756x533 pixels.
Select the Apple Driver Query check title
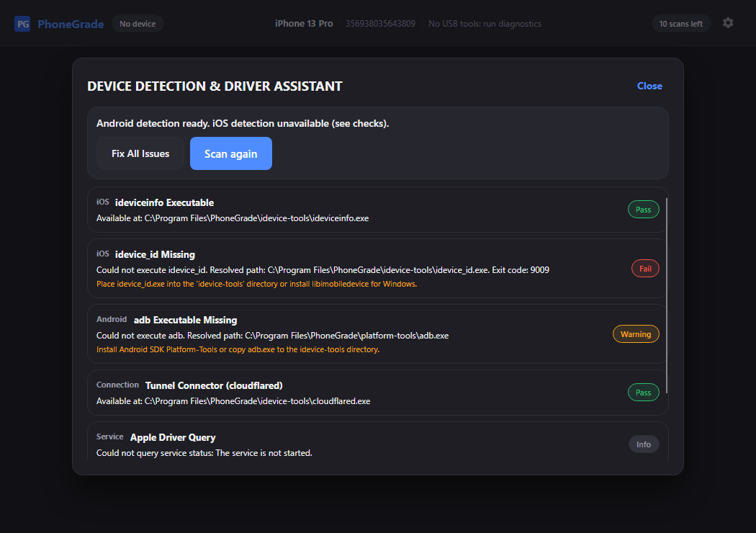coord(173,437)
